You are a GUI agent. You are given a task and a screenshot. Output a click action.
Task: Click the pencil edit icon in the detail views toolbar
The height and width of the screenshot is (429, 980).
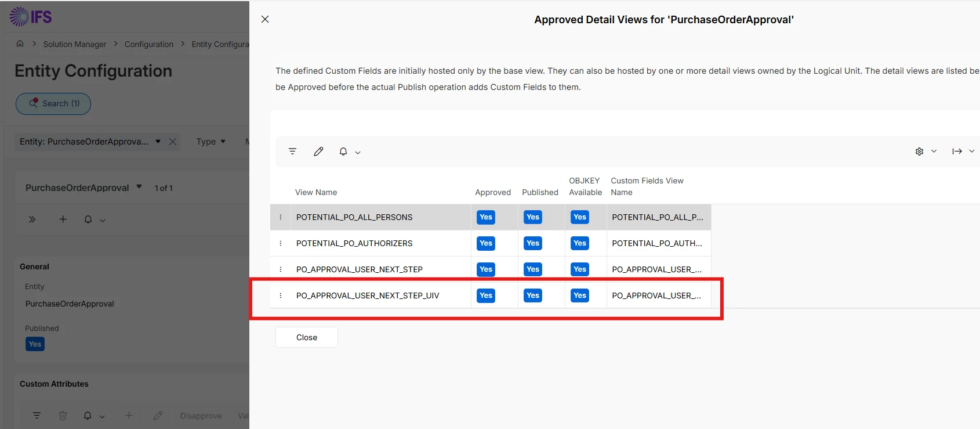[318, 152]
